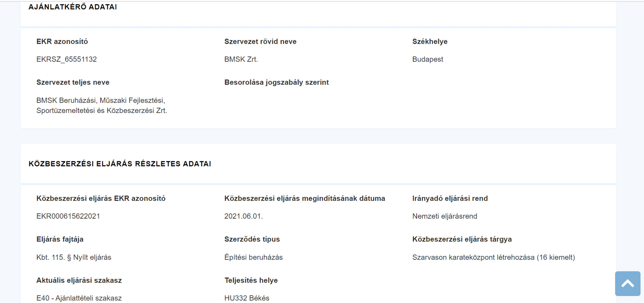Click the E40 - Ajánlattételi szakasz value
The width and height of the screenshot is (644, 303).
79,298
